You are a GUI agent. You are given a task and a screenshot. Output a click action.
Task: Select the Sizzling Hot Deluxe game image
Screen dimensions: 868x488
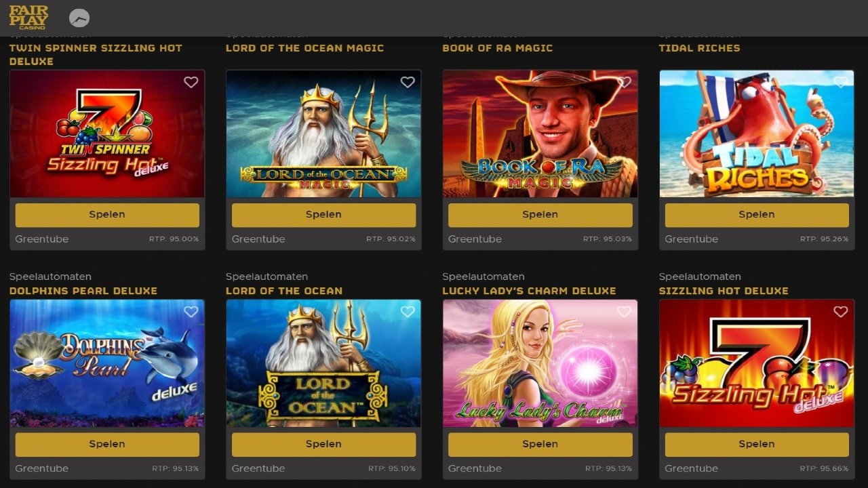pos(757,363)
